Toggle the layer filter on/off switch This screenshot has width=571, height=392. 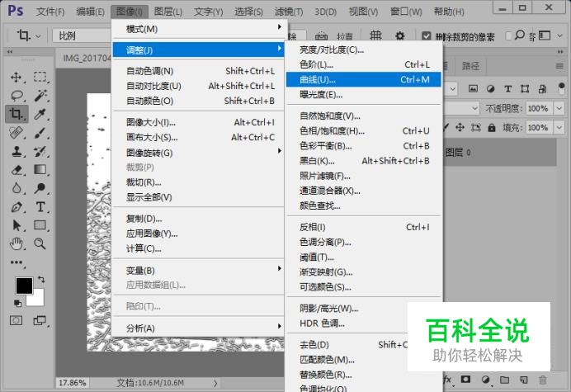(x=561, y=88)
